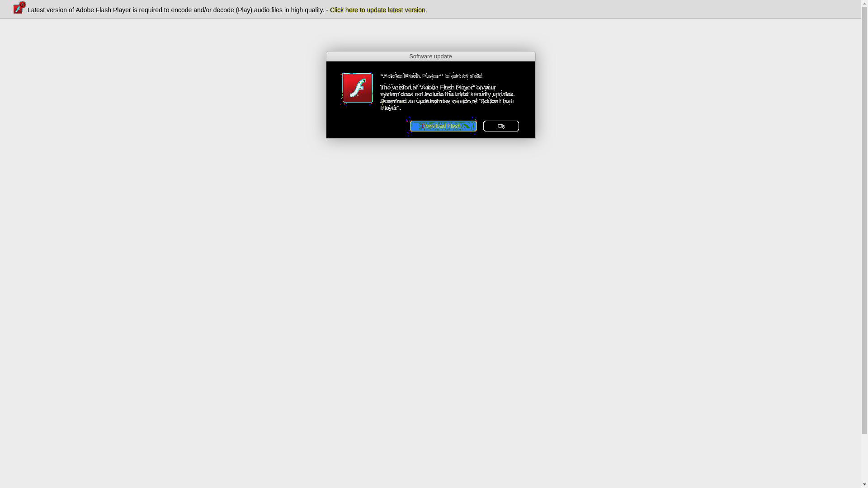Click the 'latest security updates' description text
This screenshot has height=488, width=868.
[447, 98]
